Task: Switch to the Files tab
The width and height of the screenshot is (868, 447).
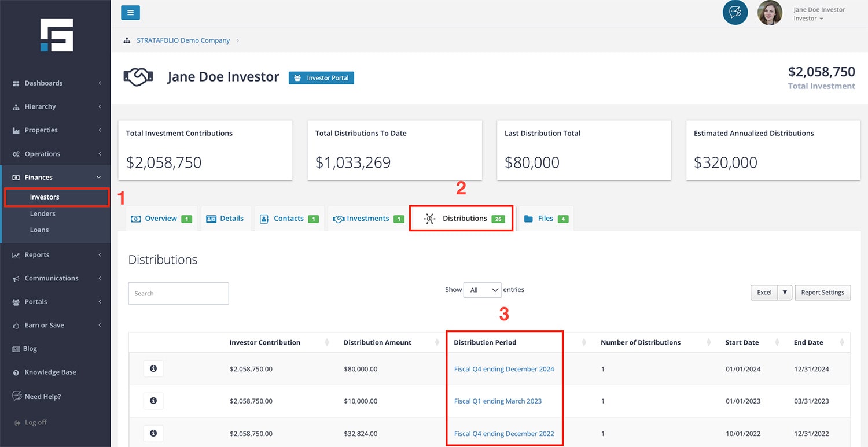Action: point(546,219)
